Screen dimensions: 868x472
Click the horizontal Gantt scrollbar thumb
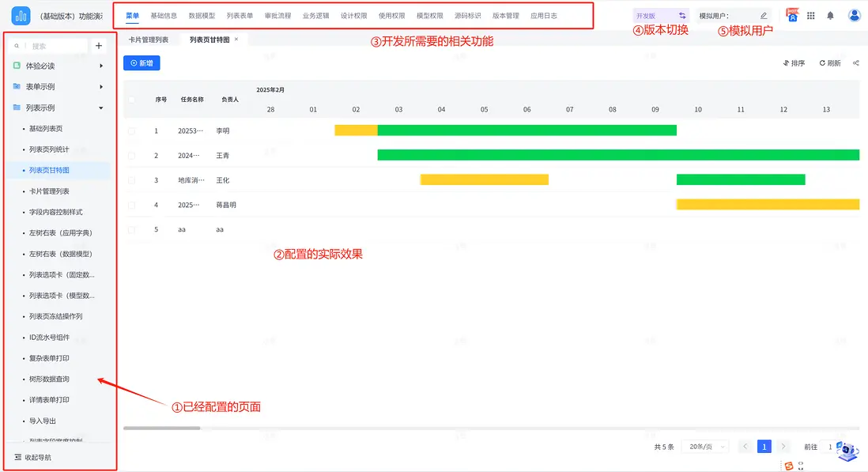(161, 428)
